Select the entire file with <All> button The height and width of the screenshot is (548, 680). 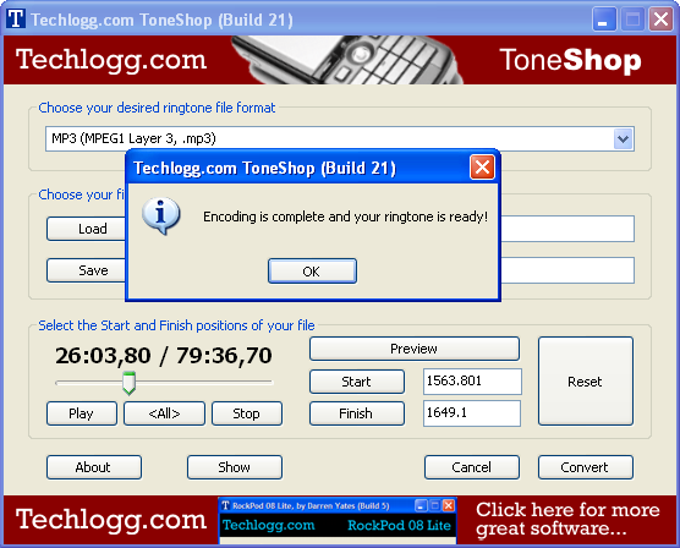click(164, 414)
